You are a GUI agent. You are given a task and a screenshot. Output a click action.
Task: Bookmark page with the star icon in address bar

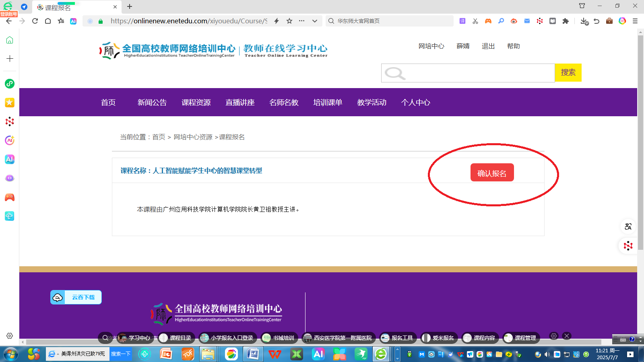289,21
